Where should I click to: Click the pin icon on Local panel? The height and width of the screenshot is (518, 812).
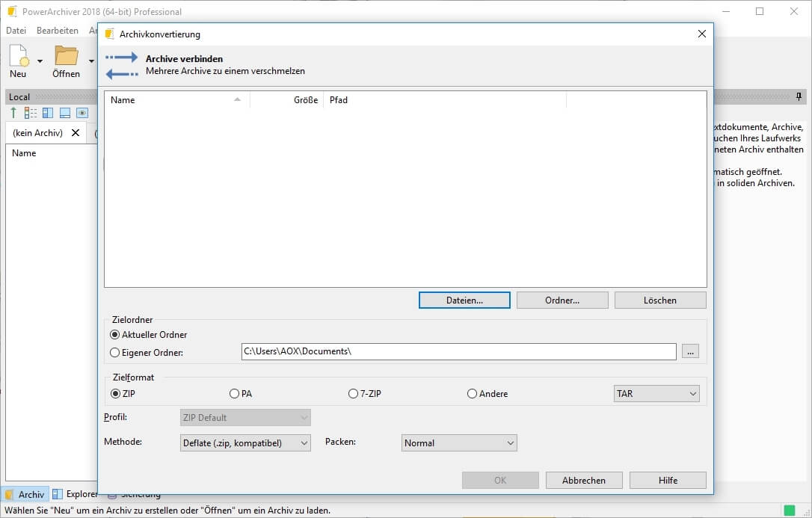(x=799, y=97)
